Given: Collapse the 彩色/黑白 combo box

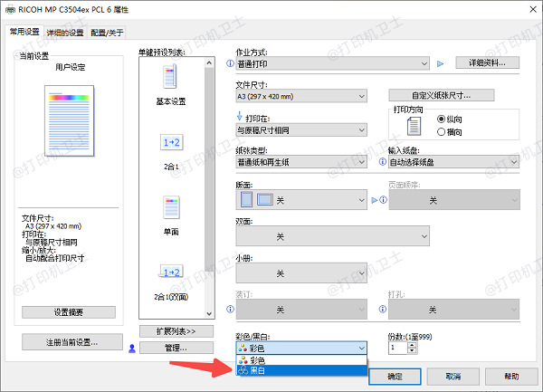Looking at the screenshot, I should click(301, 348).
